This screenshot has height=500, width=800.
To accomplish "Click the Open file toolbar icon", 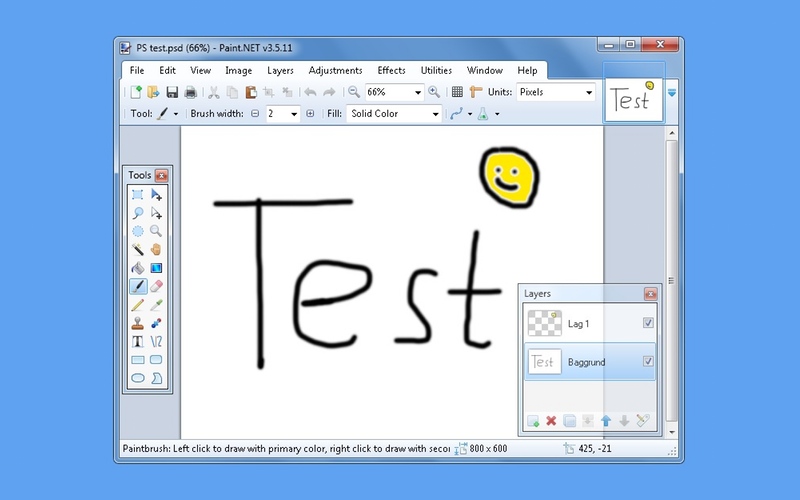I will click(x=153, y=92).
